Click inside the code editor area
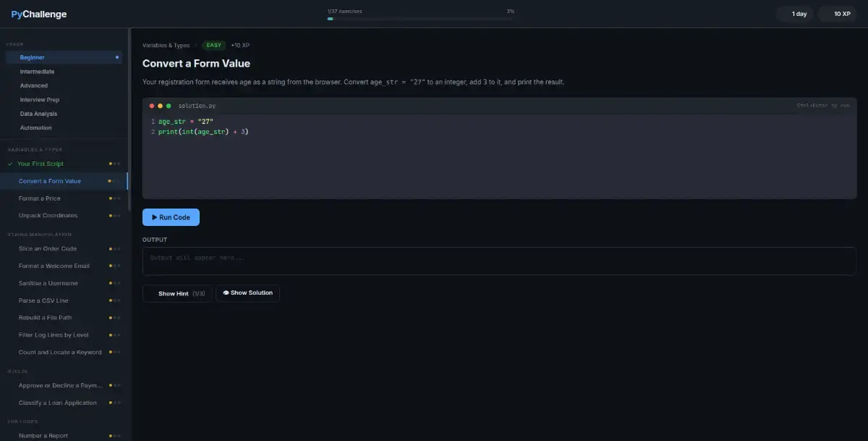The width and height of the screenshot is (868, 441). point(499,156)
